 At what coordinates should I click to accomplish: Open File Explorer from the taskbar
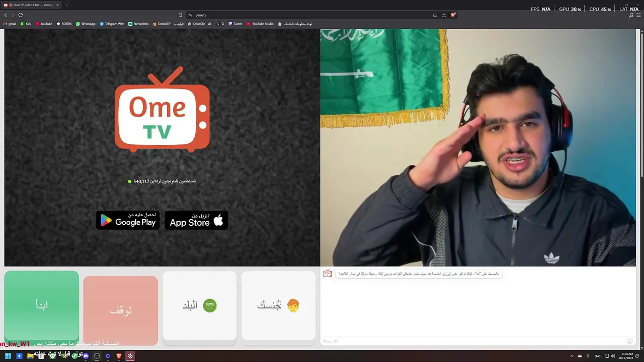(30, 356)
